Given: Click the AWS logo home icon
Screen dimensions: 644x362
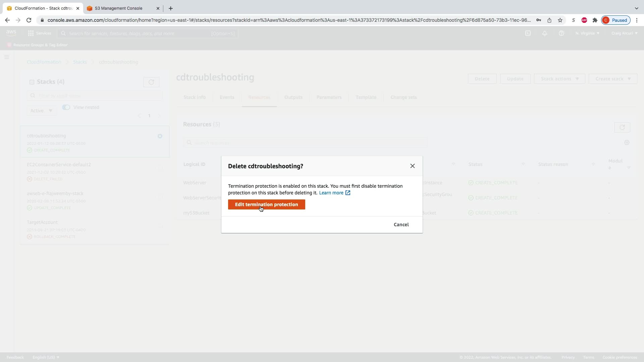Looking at the screenshot, I should click(11, 33).
